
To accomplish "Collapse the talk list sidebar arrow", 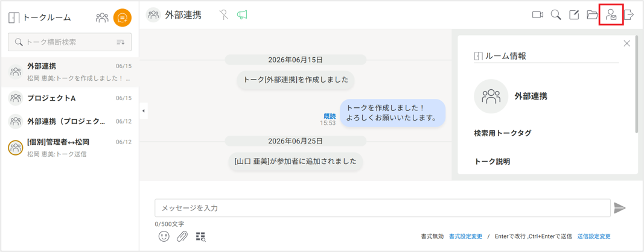I will point(143,111).
